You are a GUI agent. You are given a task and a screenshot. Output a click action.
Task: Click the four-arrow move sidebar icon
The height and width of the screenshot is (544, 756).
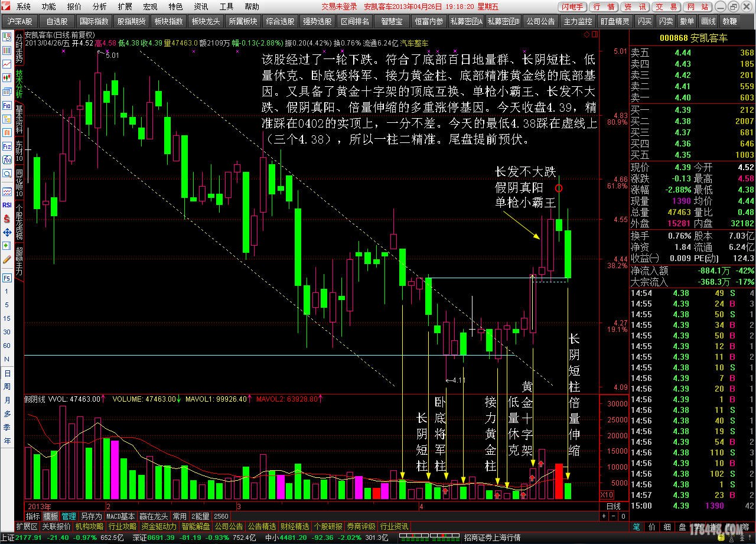point(7,232)
